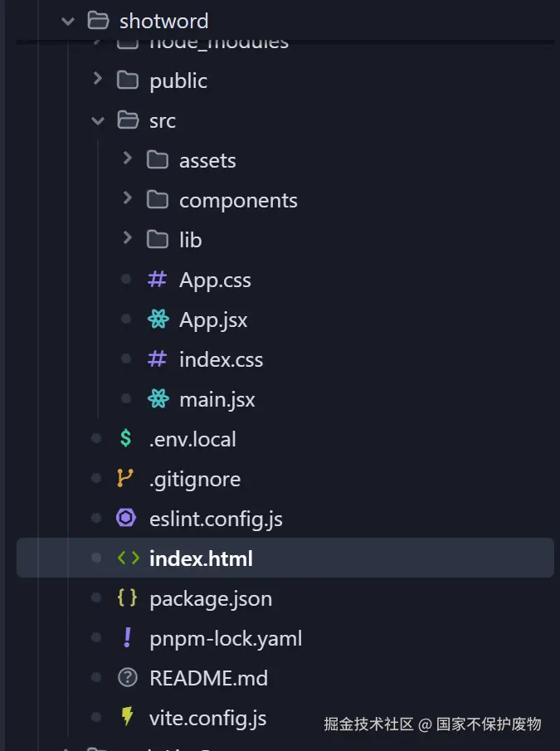The width and height of the screenshot is (560, 751).
Task: Open main.jsx file
Action: click(217, 399)
